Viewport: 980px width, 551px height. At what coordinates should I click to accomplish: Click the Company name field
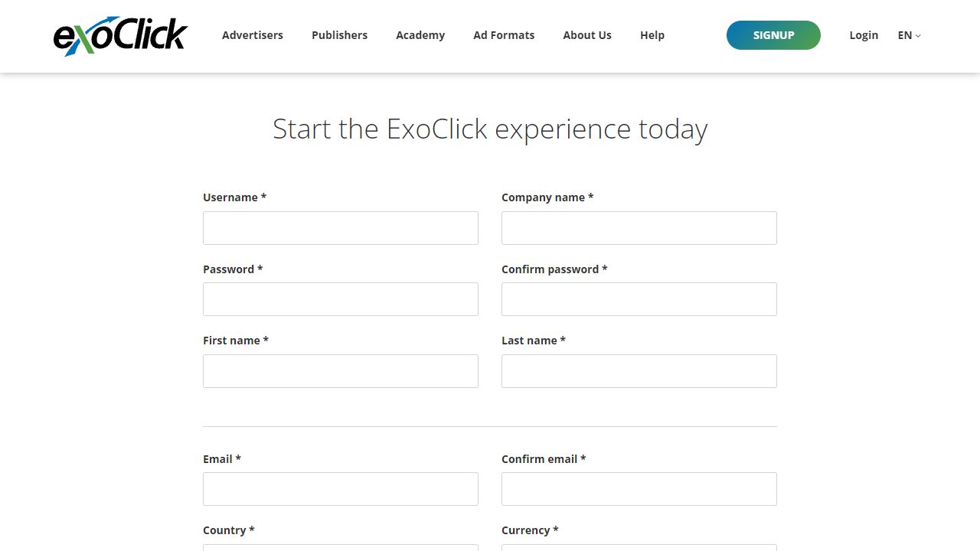coord(639,228)
